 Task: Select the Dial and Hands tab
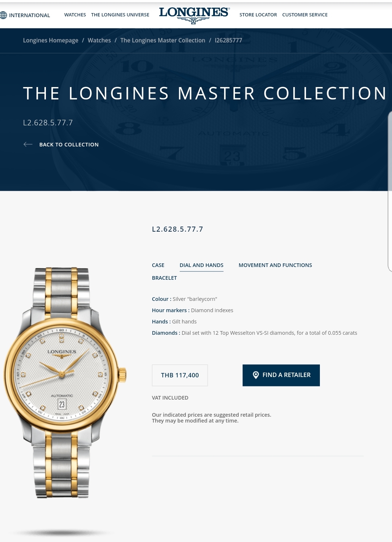pyautogui.click(x=201, y=265)
